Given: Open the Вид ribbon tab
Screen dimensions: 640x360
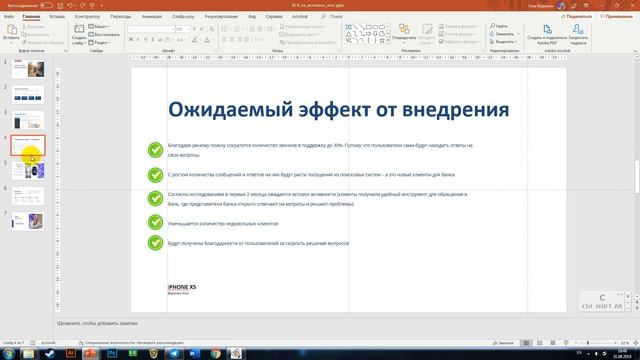Looking at the screenshot, I should click(x=252, y=16).
